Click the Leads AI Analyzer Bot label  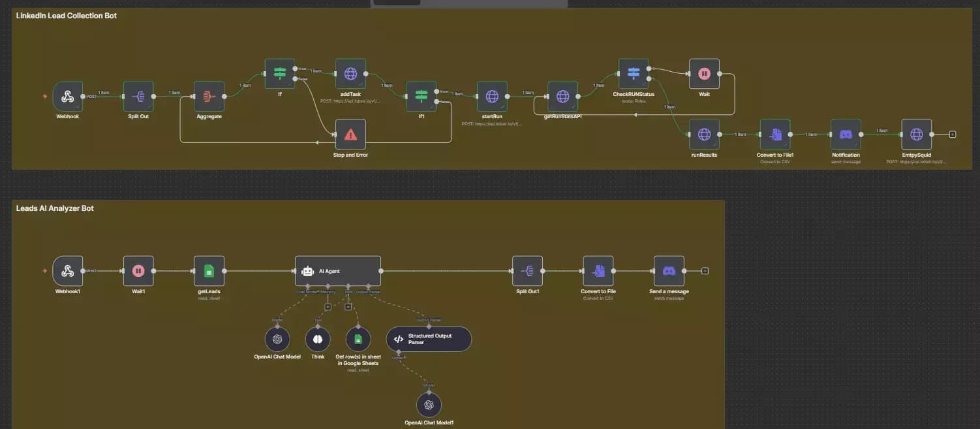pos(54,208)
